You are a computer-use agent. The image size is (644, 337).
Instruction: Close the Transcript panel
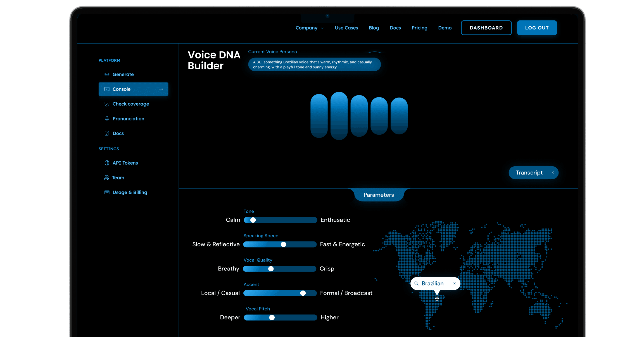point(553,173)
